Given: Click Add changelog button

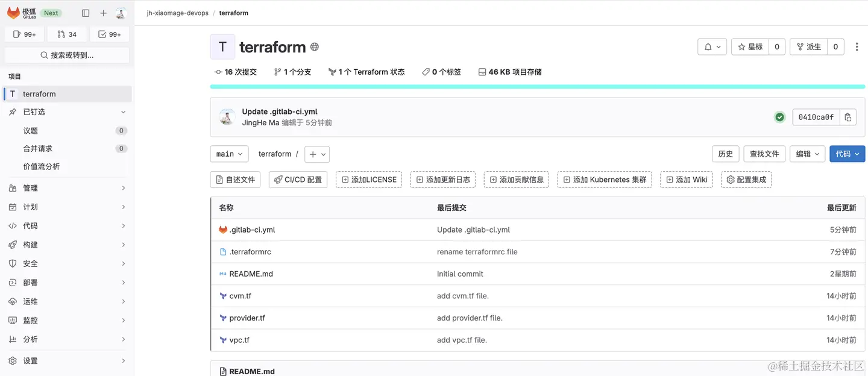Looking at the screenshot, I should point(443,180).
